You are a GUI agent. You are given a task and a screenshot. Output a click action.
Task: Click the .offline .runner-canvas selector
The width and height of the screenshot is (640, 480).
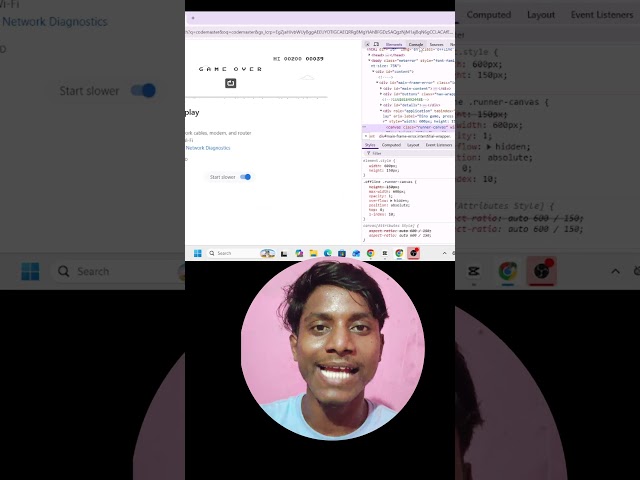pos(388,182)
